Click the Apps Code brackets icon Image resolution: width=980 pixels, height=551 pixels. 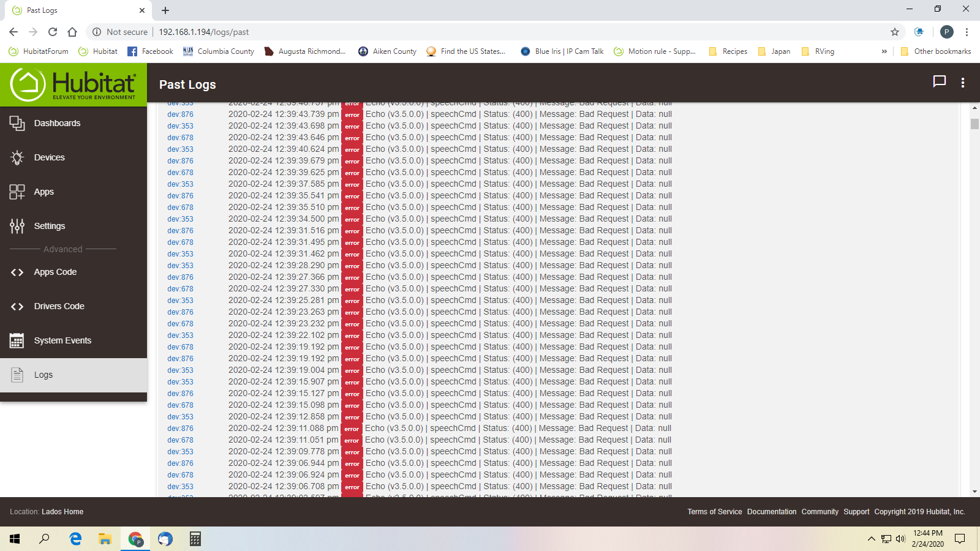[17, 272]
